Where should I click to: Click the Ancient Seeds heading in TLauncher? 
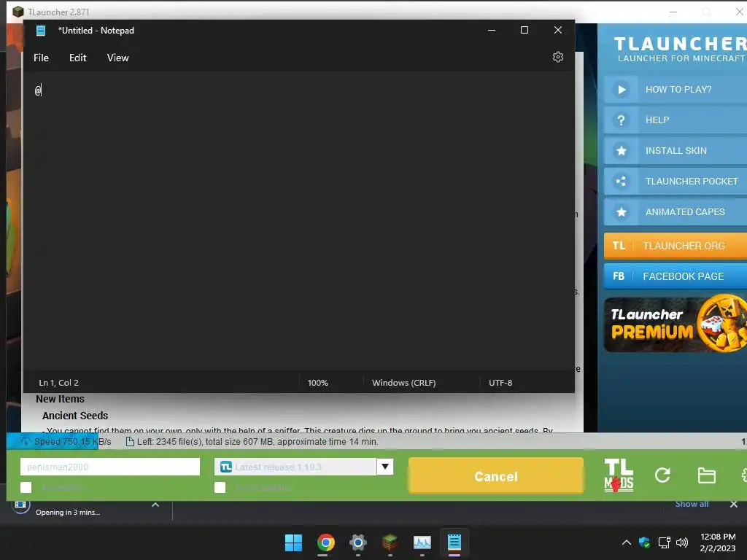(75, 416)
